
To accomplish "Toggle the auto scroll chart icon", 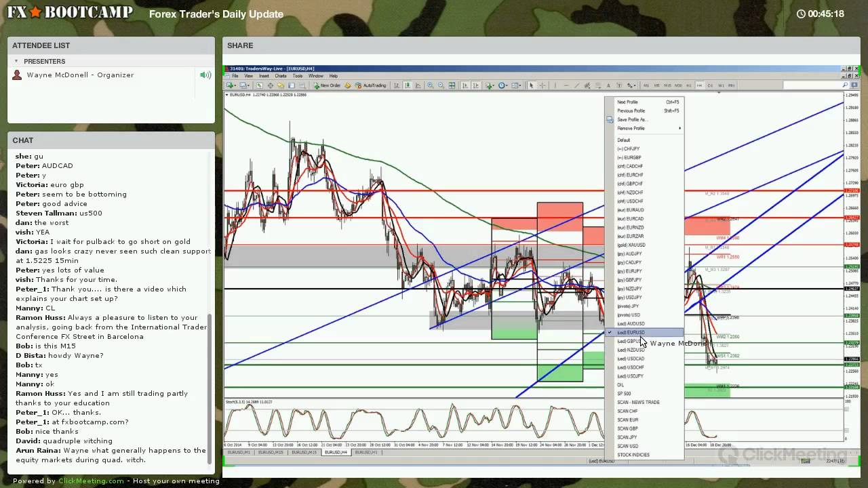I will click(465, 85).
